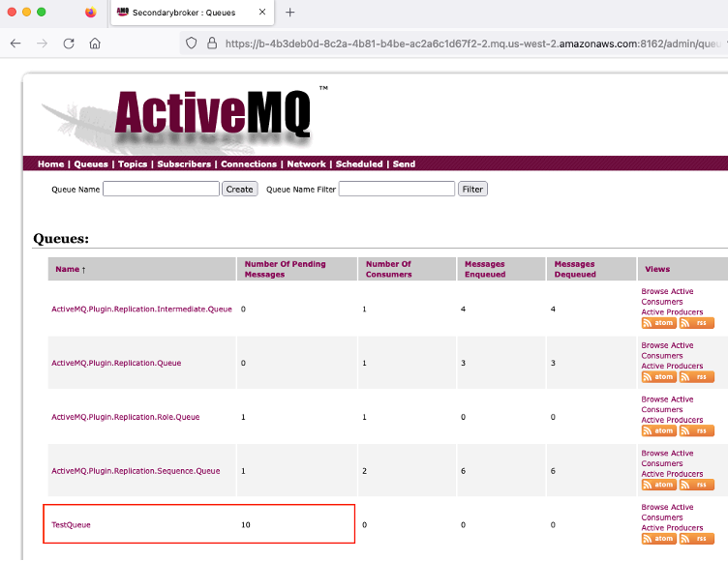Open the Scheduled menu item
728x561 pixels.
(x=359, y=163)
